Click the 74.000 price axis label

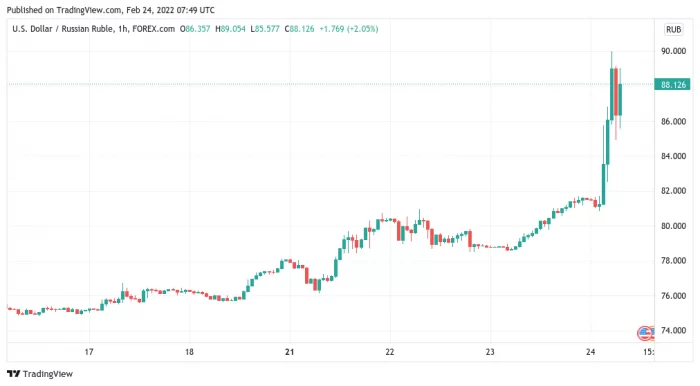(673, 331)
